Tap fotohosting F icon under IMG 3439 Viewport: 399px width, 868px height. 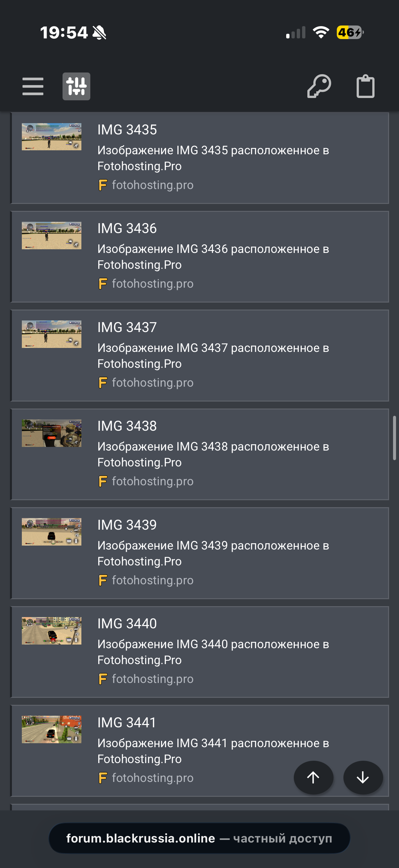coord(103,580)
